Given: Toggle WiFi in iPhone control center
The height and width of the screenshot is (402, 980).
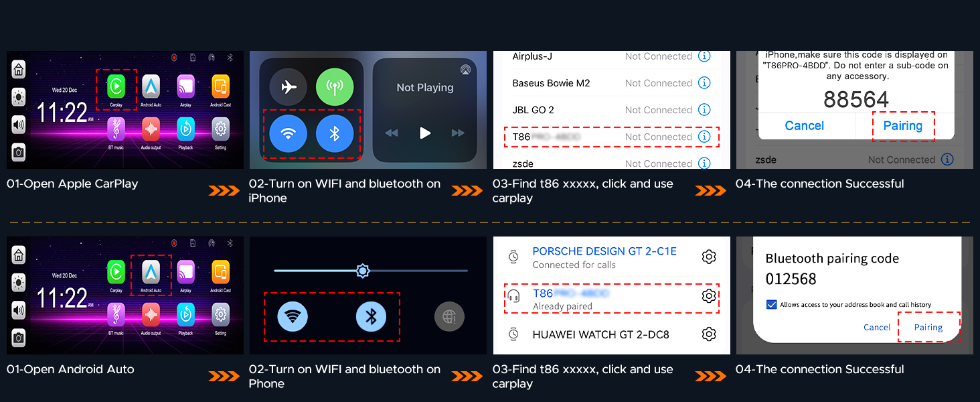Looking at the screenshot, I should 289,134.
